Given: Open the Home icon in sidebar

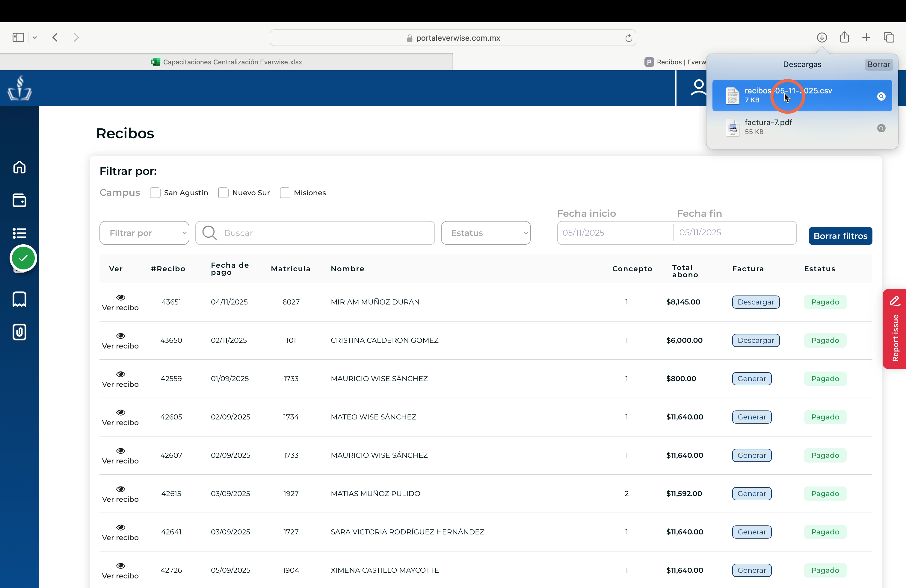Looking at the screenshot, I should (x=19, y=167).
